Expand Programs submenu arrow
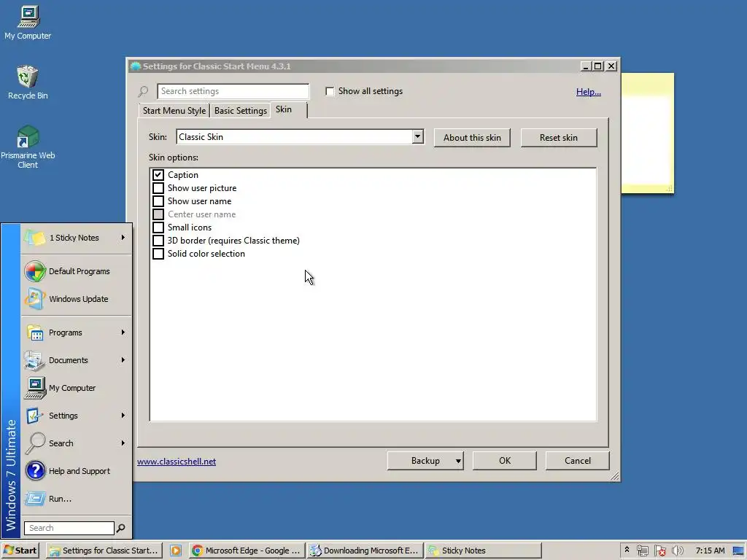The height and width of the screenshot is (560, 747). coord(123,332)
